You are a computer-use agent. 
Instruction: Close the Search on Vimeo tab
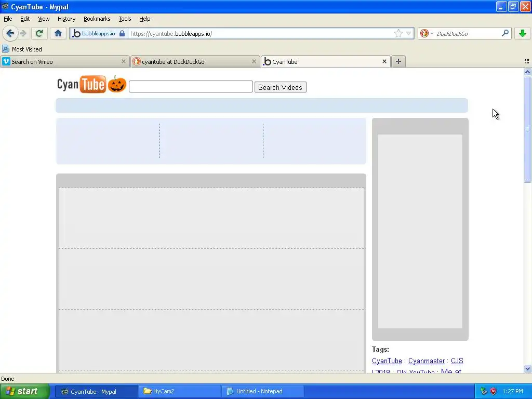point(124,61)
